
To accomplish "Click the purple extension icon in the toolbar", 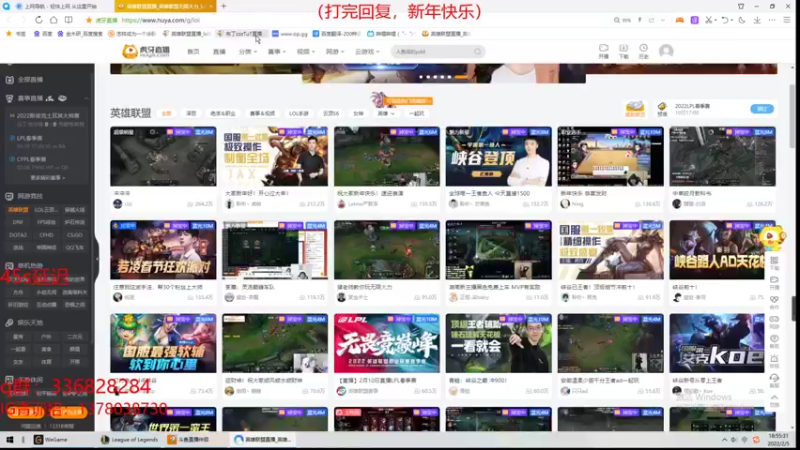I will [x=694, y=20].
